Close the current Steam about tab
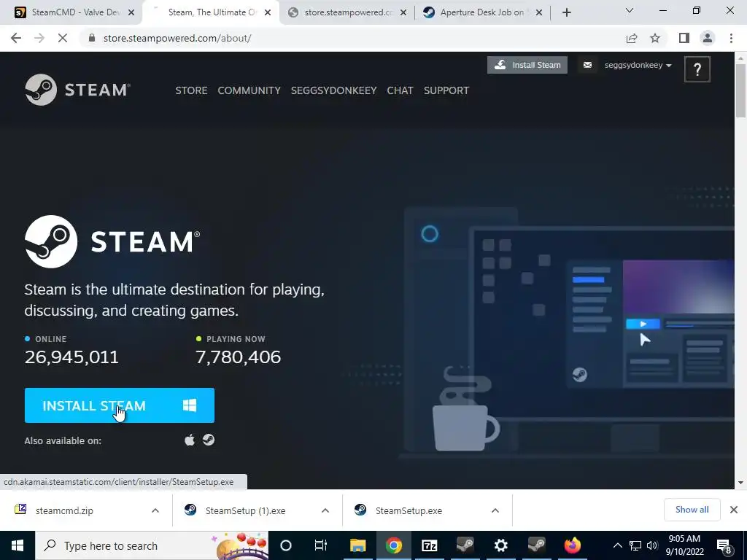Viewport: 747px width, 560px height. [268, 12]
